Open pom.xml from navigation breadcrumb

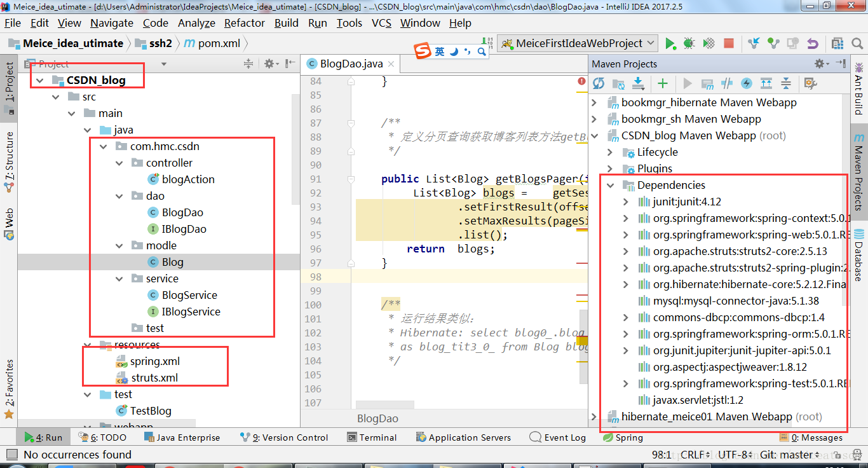pos(212,43)
